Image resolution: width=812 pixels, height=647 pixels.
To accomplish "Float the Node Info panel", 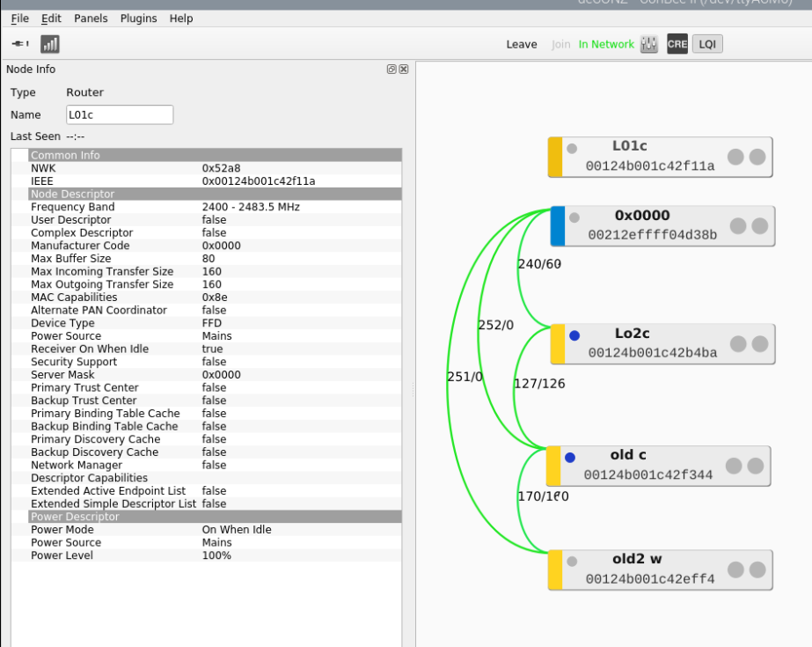I will pyautogui.click(x=391, y=70).
